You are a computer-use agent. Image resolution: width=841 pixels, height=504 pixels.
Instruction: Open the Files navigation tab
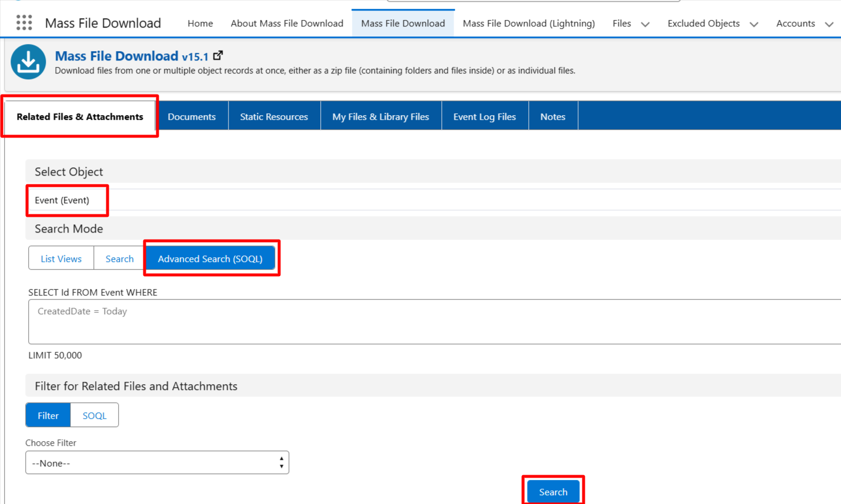(622, 23)
